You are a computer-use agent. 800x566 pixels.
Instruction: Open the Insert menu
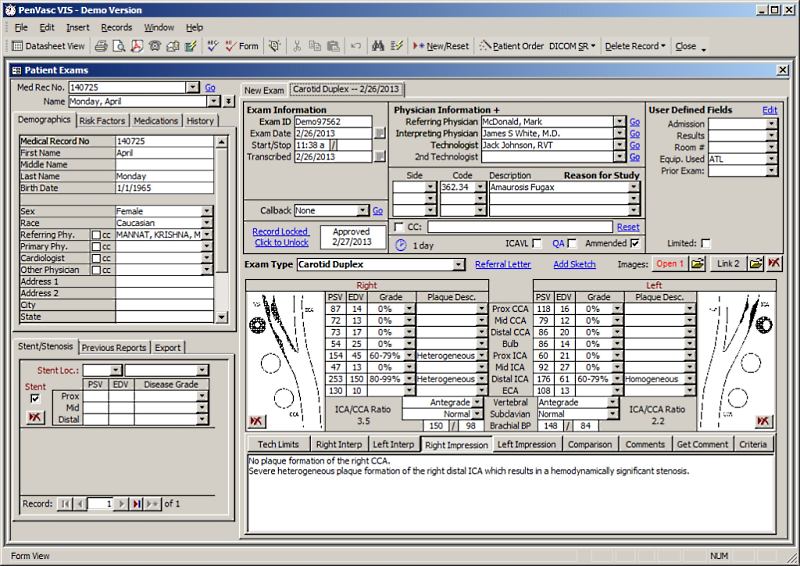point(78,28)
